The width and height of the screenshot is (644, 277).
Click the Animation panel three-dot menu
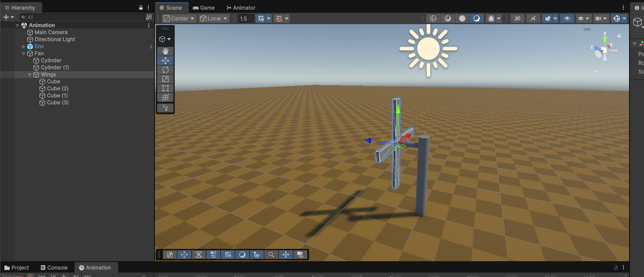click(624, 268)
